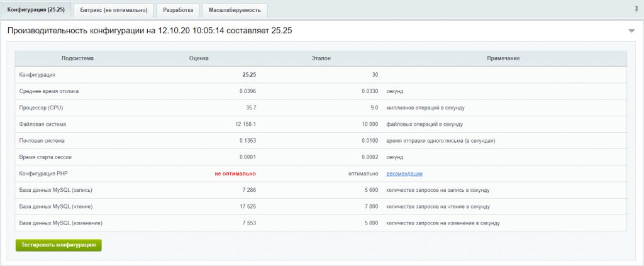
Task: Click the Конфигурация PHP row label
Action: coord(43,174)
